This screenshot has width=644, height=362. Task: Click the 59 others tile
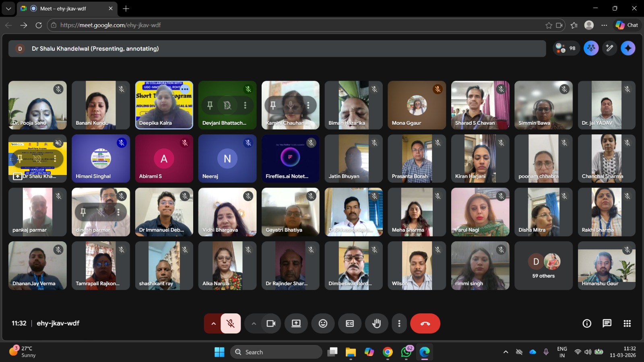click(x=543, y=265)
